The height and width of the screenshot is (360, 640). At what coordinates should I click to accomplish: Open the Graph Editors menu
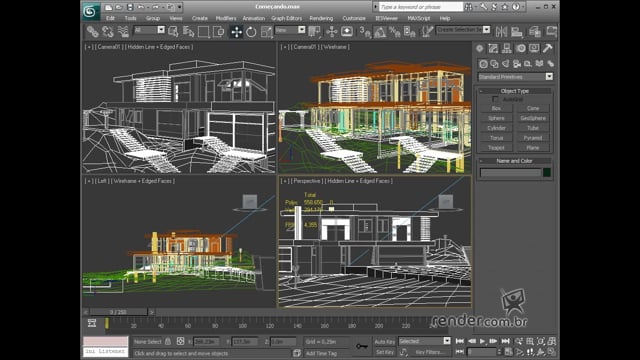pyautogui.click(x=287, y=18)
